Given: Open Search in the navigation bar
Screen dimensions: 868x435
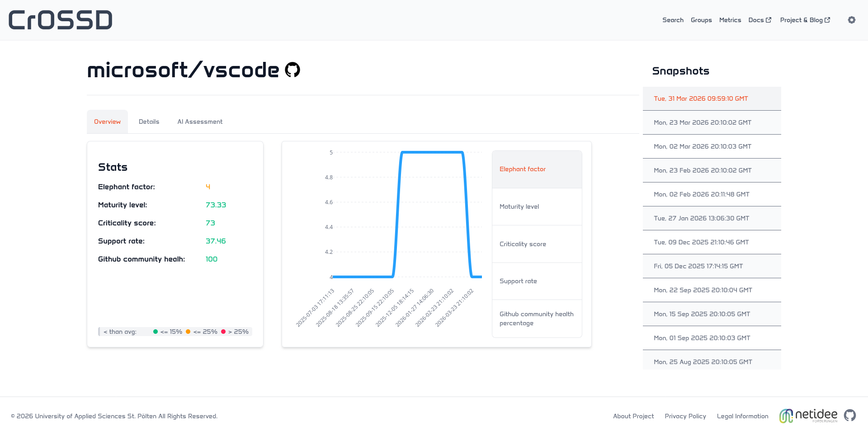Looking at the screenshot, I should click(673, 20).
